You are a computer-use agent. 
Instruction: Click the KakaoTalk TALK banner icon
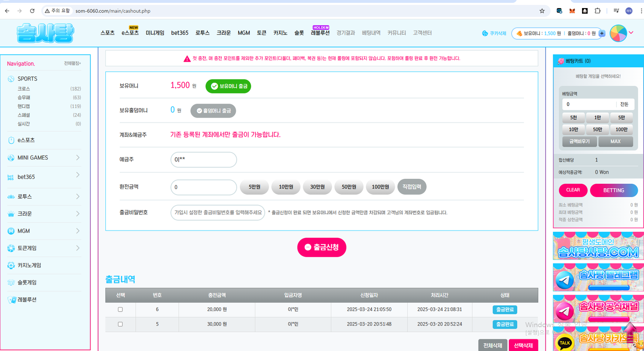[565, 343]
